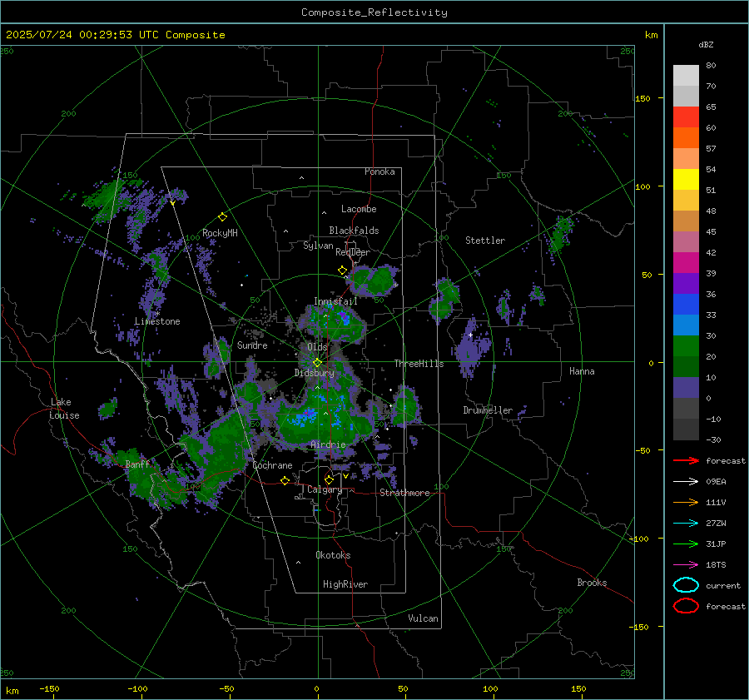
Task: Click the Banff label on the map
Action: (137, 464)
